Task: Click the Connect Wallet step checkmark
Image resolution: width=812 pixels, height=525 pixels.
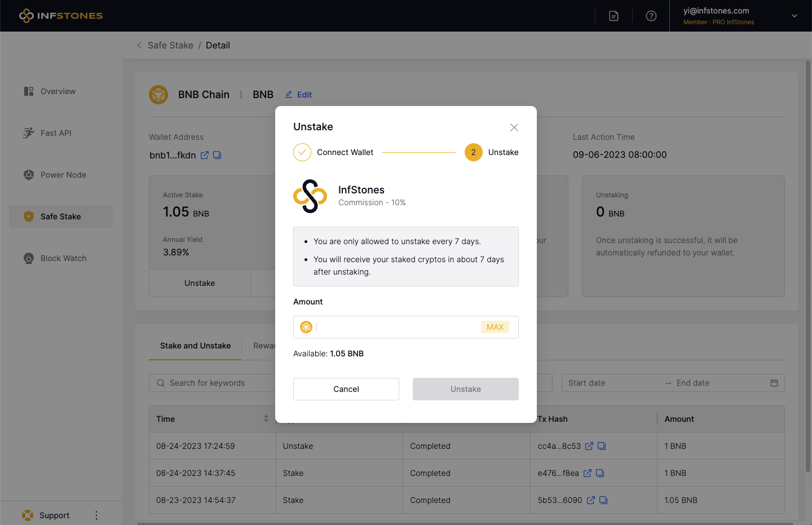Action: (302, 152)
